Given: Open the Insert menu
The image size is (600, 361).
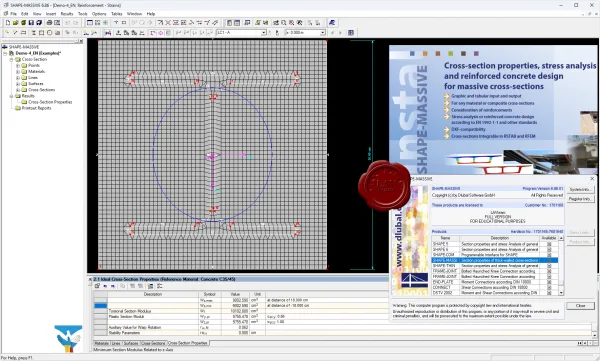Looking at the screenshot, I should (51, 14).
